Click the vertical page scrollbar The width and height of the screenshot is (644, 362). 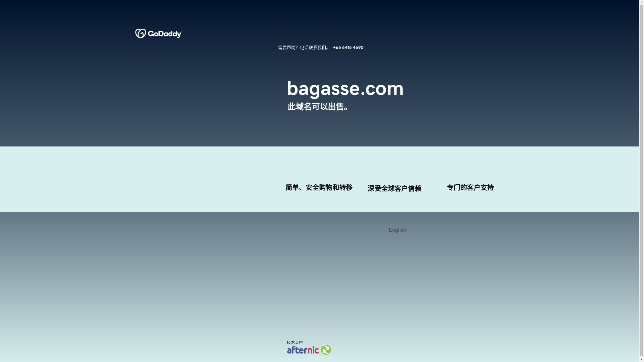coord(641,181)
